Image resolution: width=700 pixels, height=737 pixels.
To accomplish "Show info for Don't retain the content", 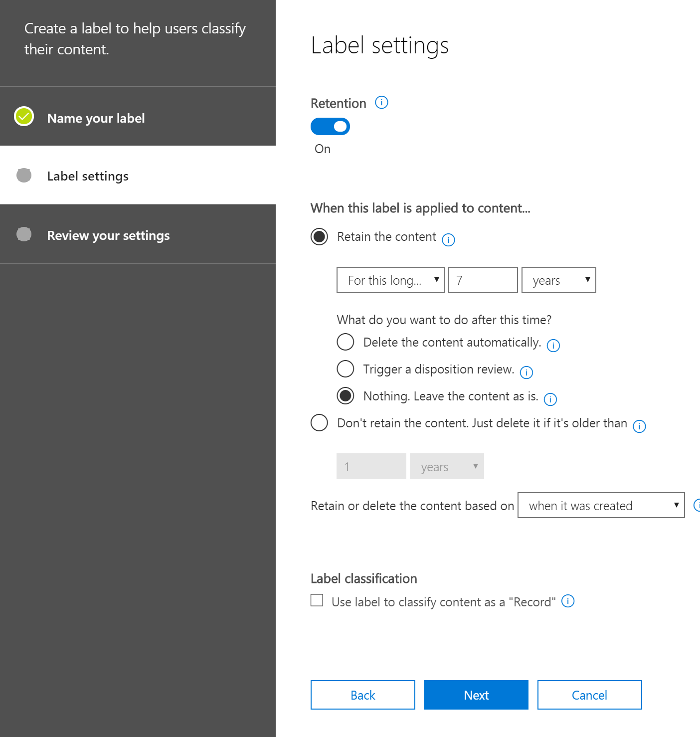I will point(639,426).
